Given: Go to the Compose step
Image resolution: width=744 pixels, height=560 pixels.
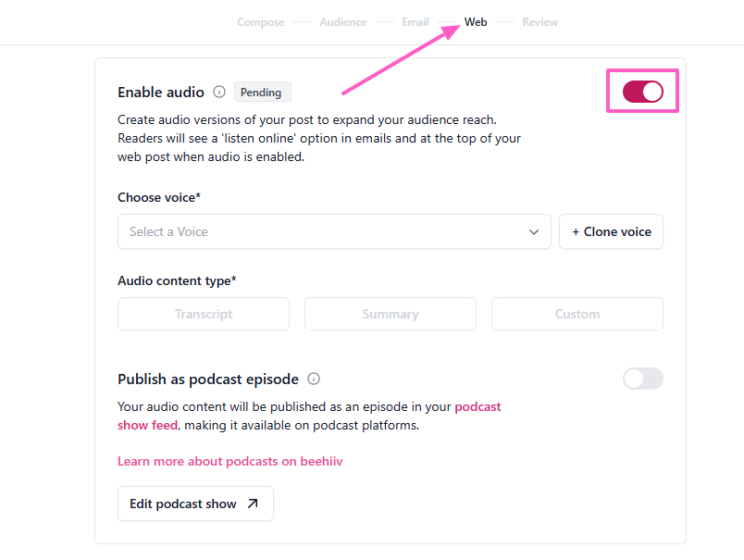Looking at the screenshot, I should tap(260, 22).
